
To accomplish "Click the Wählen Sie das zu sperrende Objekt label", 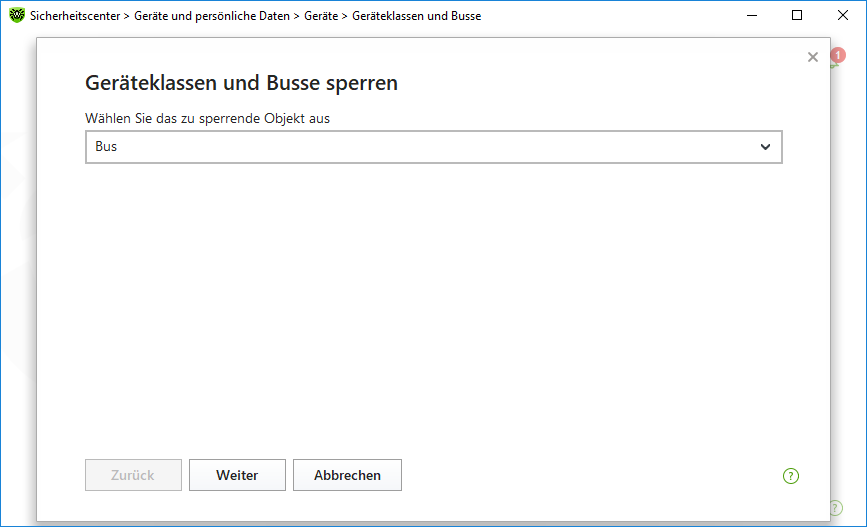I will (x=207, y=118).
